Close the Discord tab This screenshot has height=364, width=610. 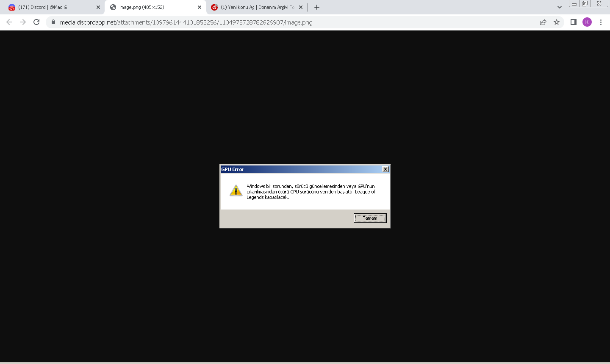click(98, 7)
